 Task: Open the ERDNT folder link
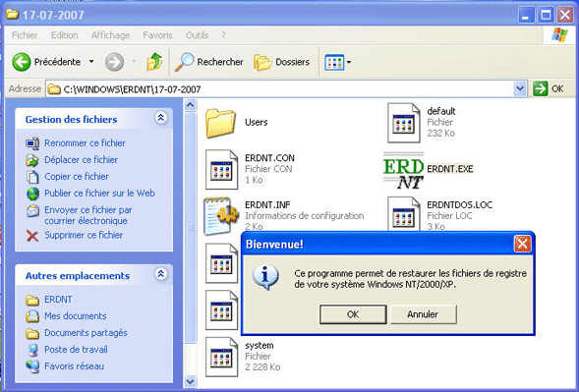click(x=58, y=300)
